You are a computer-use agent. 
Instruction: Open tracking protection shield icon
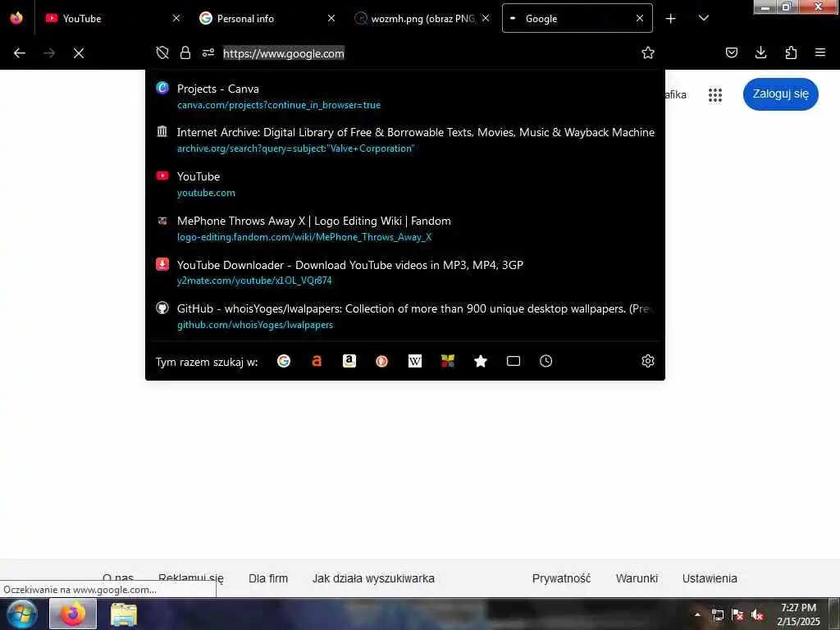(x=162, y=52)
